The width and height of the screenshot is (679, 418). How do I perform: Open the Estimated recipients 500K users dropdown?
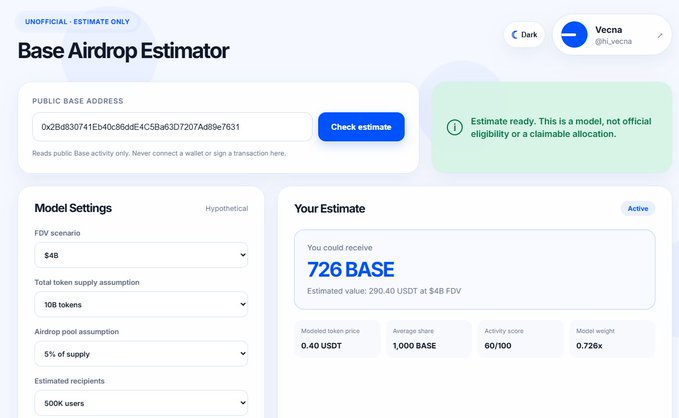coord(141,403)
